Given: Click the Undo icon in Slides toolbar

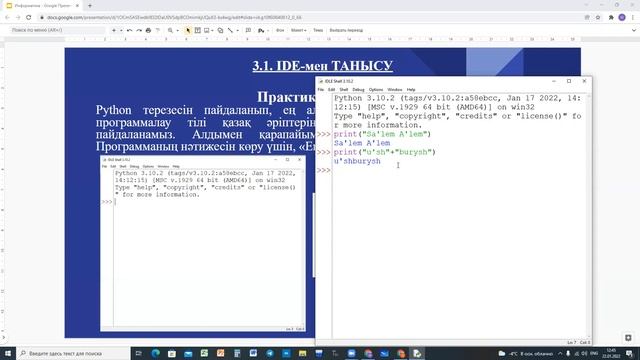Looking at the screenshot, I should pos(129,30).
